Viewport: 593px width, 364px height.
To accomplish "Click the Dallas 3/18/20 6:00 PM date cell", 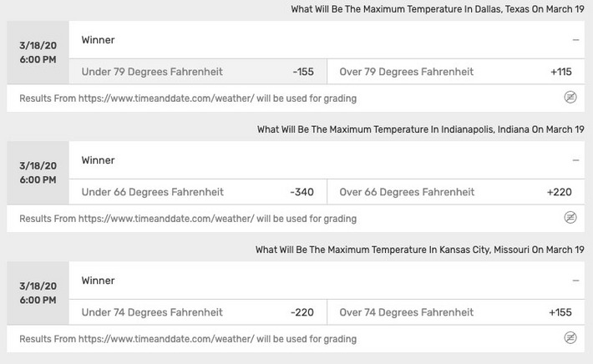I will [38, 52].
